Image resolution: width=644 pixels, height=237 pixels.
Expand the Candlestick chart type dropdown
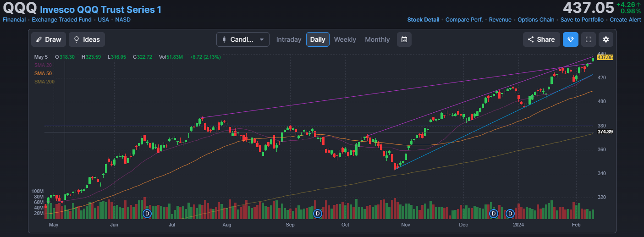[x=243, y=39]
